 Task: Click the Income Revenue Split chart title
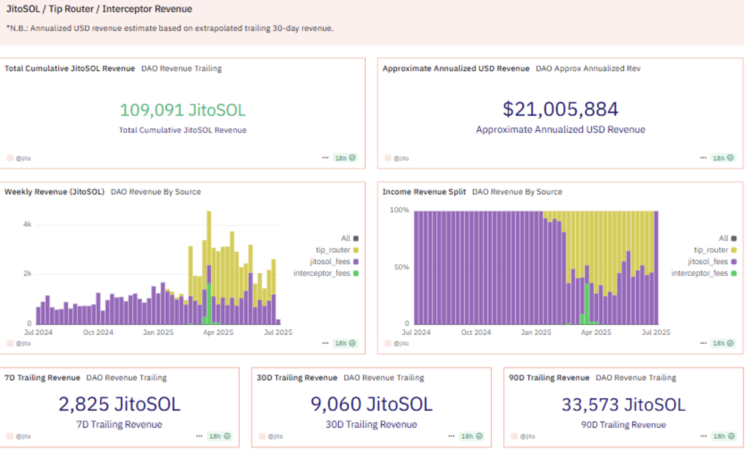pos(424,192)
